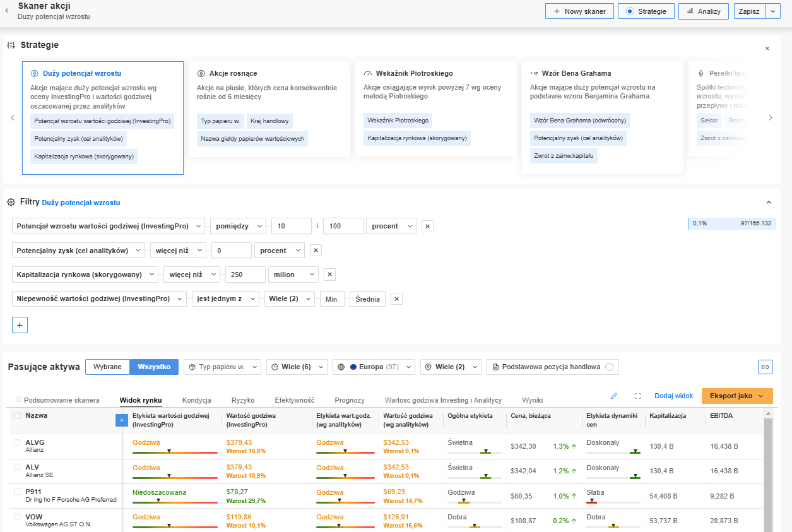Viewport: 792px width, 532px height.
Task: Open the Filtry gear settings icon
Action: click(x=11, y=203)
